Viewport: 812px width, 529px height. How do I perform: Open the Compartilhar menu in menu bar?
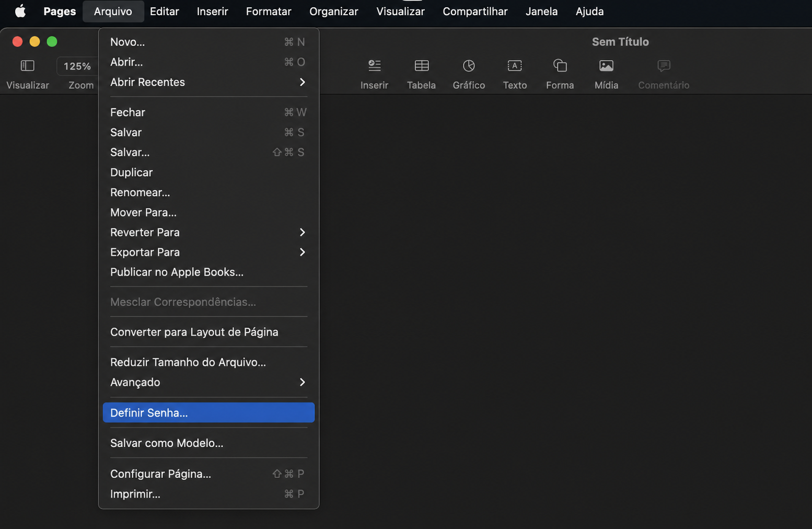[x=475, y=11]
